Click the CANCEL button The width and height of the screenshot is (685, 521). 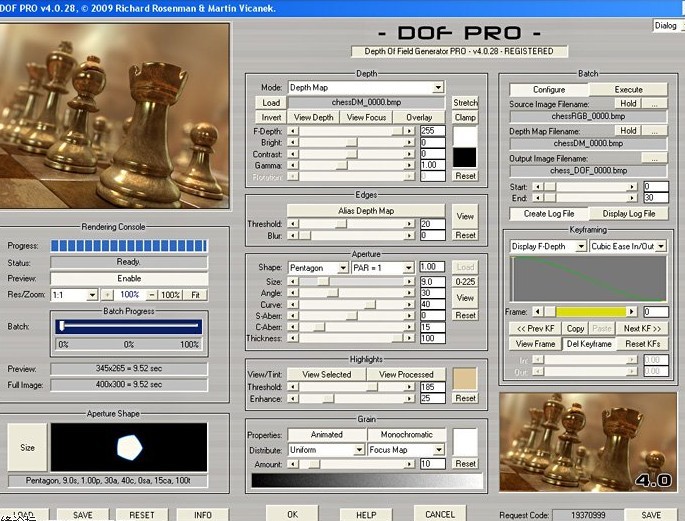click(x=440, y=514)
